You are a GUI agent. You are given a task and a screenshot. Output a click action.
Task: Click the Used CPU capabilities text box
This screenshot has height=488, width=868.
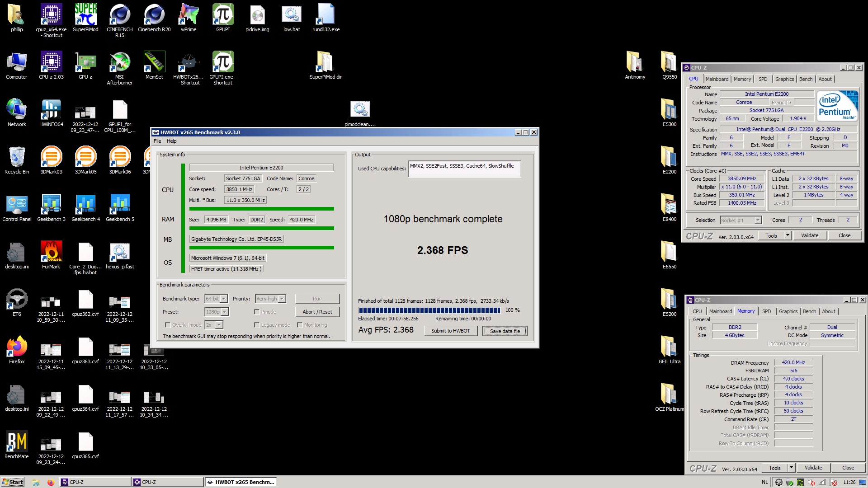pos(464,169)
